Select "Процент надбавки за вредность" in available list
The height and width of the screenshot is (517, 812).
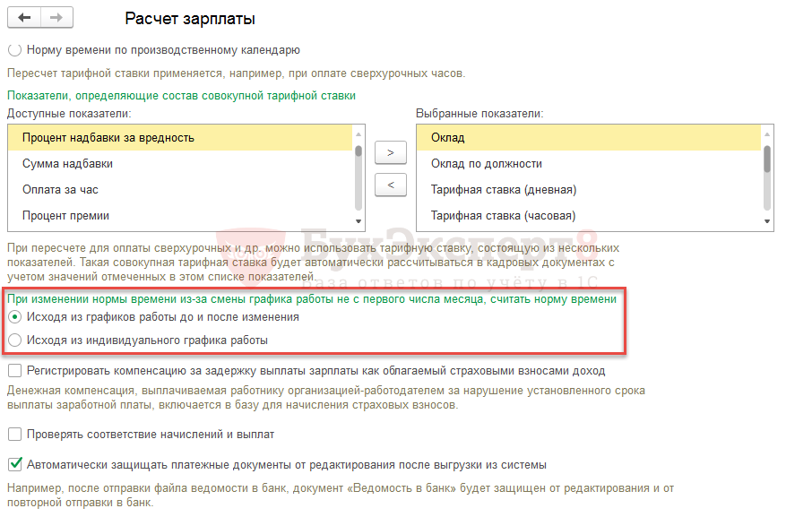click(x=179, y=138)
